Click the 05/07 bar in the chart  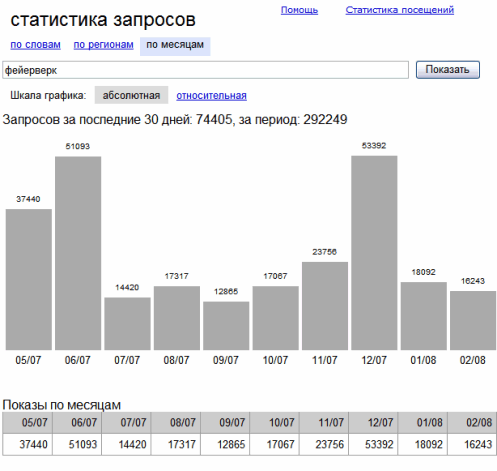pyautogui.click(x=29, y=279)
